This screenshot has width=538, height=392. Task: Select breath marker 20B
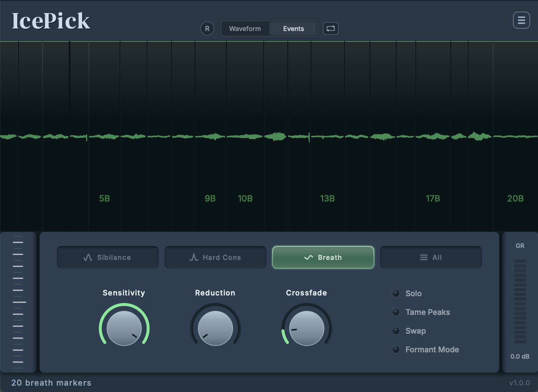pyautogui.click(x=515, y=199)
